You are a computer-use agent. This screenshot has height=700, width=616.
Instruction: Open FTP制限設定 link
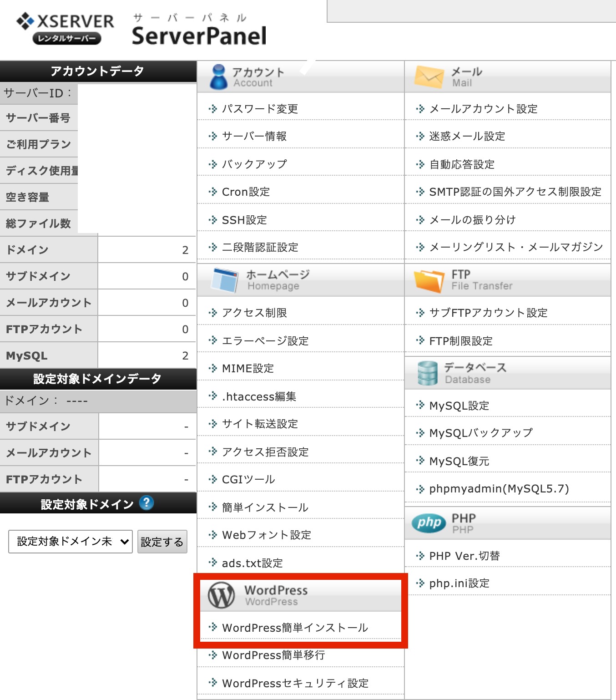(x=461, y=340)
